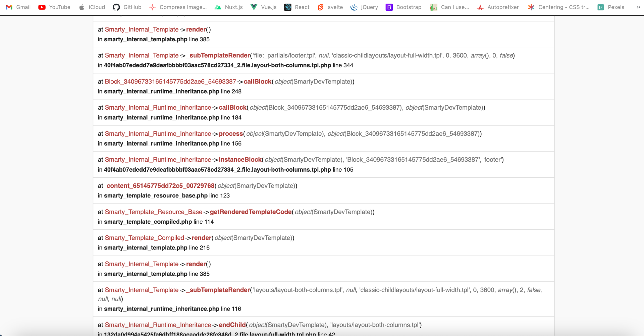Click the _subTemplateRender method with footer.tpl argument
Image resolution: width=644 pixels, height=336 pixels.
[x=218, y=55]
